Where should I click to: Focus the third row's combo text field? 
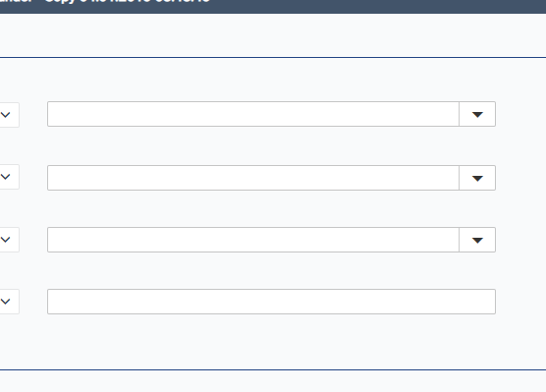tap(253, 240)
